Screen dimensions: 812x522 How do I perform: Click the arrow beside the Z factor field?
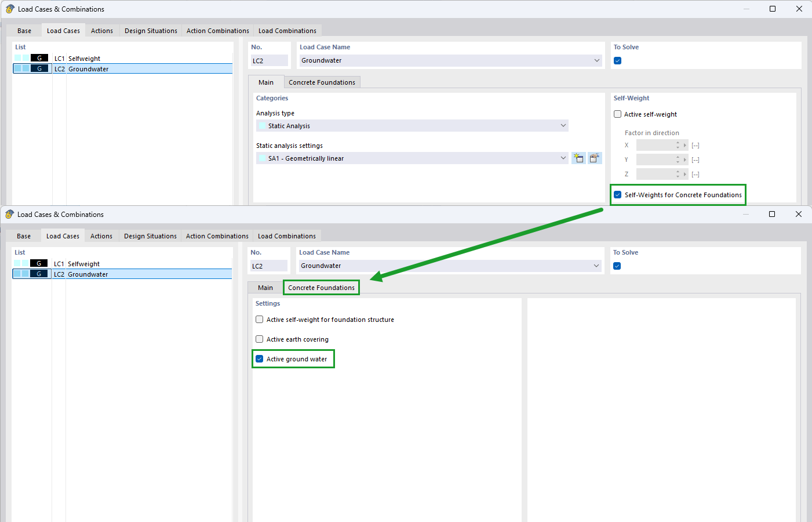coord(685,174)
